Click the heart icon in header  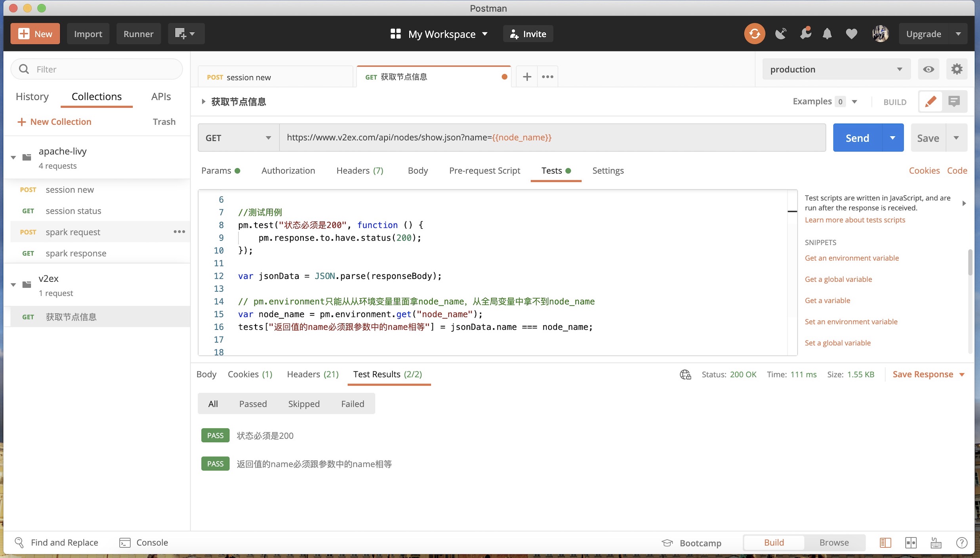851,34
